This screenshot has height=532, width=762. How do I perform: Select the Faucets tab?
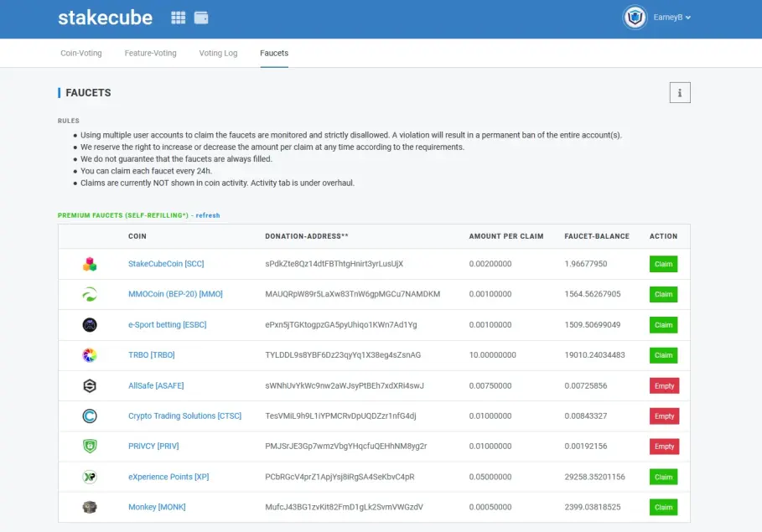(x=274, y=53)
